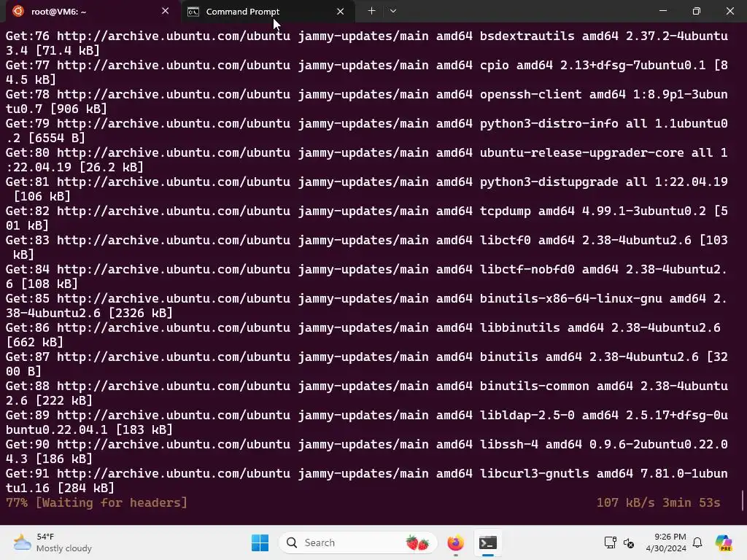Click the Get:87 binutils amd64 line
This screenshot has height=560, width=747.
coord(367,363)
